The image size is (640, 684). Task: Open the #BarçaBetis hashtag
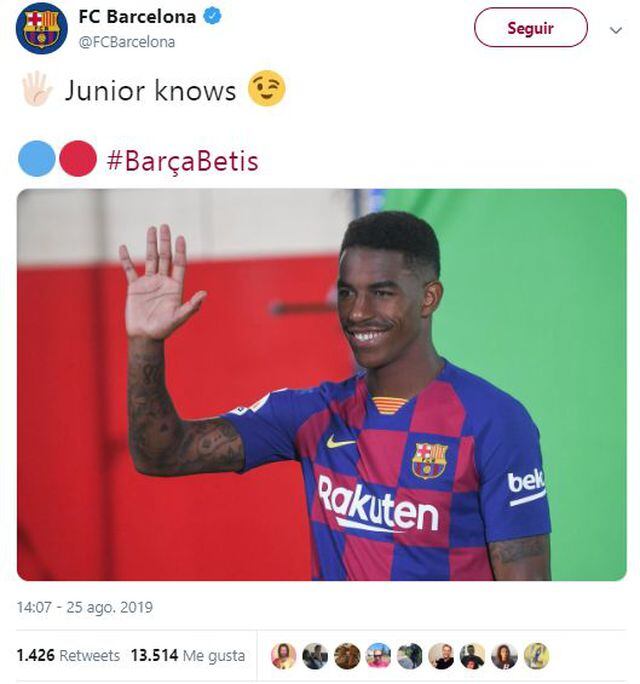pos(182,160)
